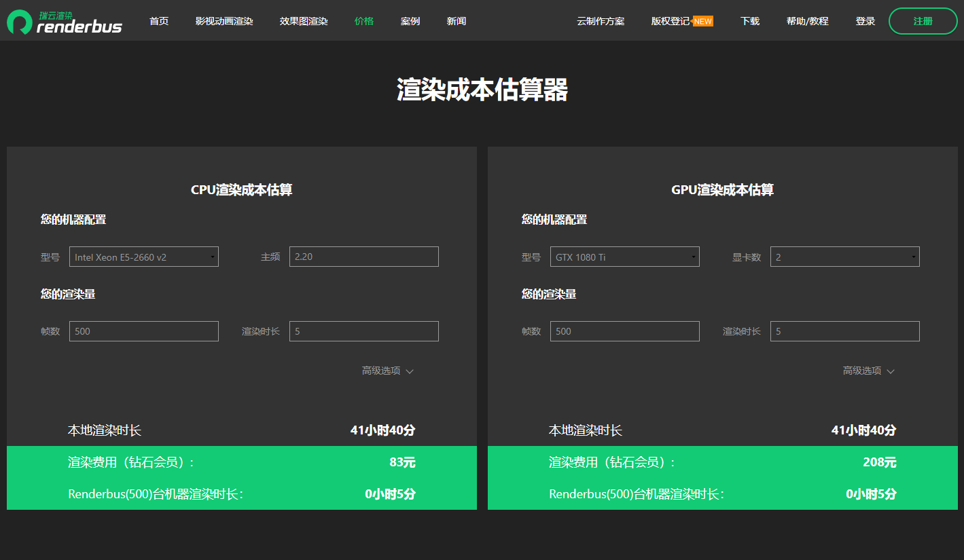Open CPU 型号 dropdown Intel Xeon E5-2660 v2

tap(144, 257)
